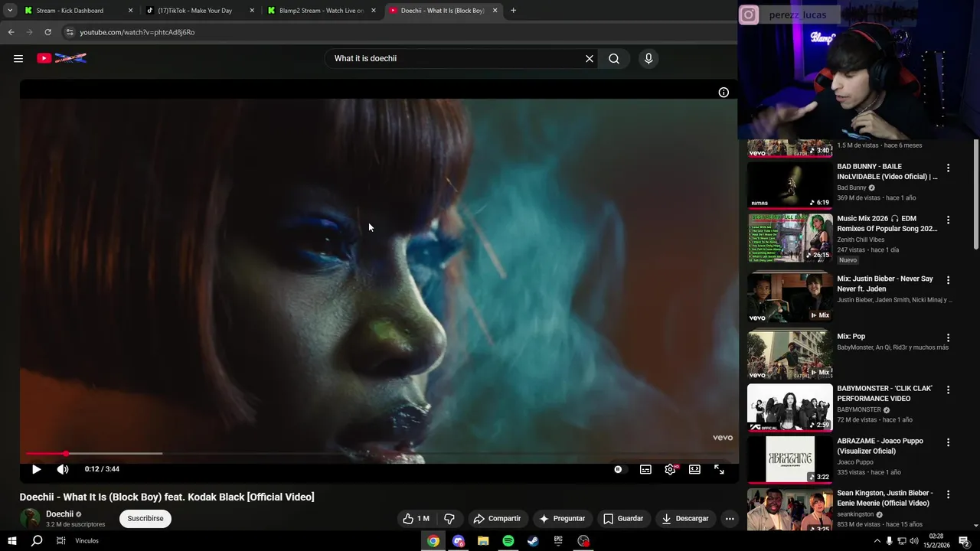Viewport: 980px width, 551px height.
Task: Open Sean Kingston Eenie Meenie thumbnail
Action: (x=789, y=510)
